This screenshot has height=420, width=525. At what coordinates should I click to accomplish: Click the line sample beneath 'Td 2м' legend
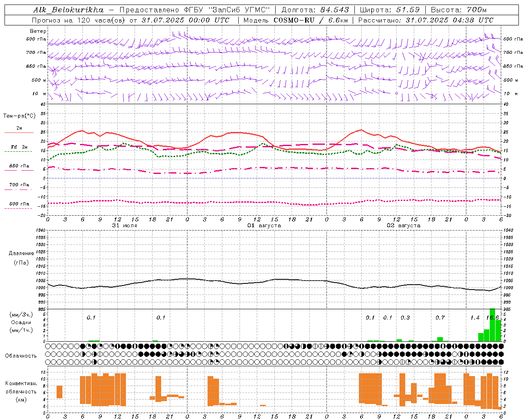(x=18, y=152)
